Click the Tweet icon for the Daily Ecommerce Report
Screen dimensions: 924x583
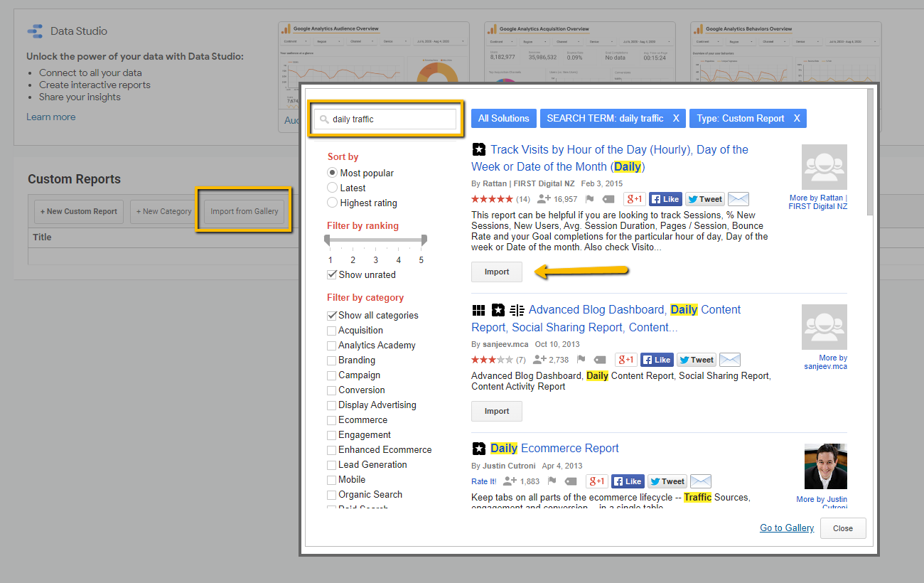(667, 481)
